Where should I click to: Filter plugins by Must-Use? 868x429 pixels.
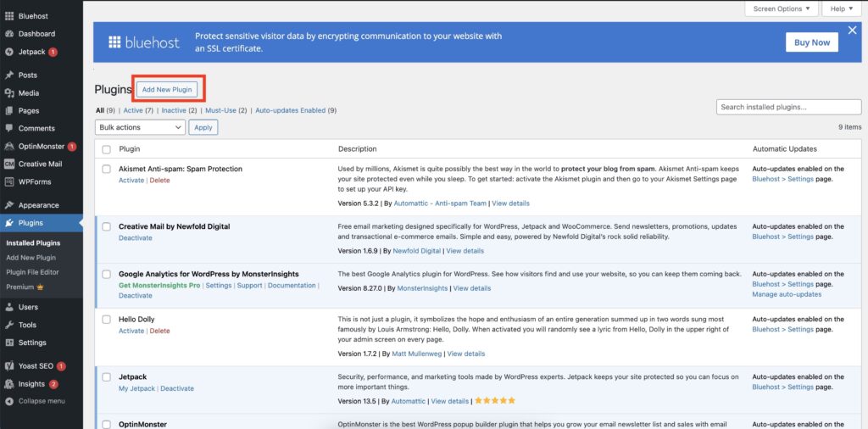(221, 111)
